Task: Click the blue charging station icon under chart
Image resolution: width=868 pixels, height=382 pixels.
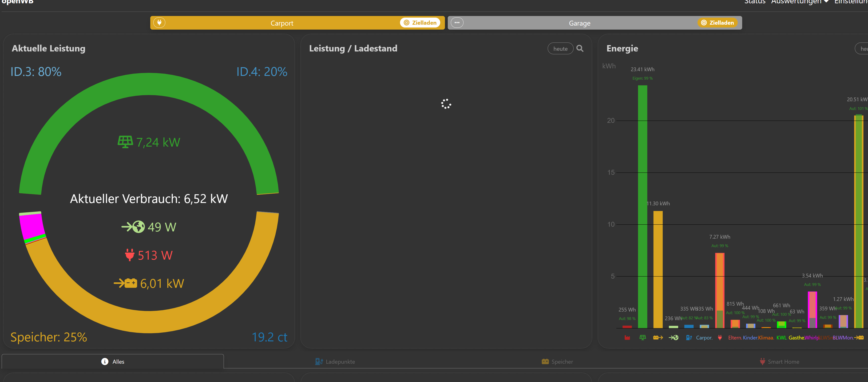Action: (689, 338)
